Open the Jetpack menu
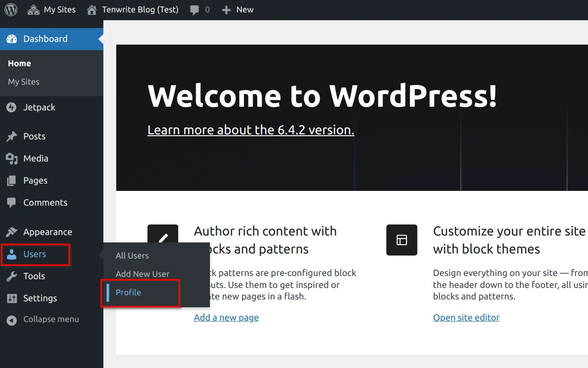This screenshot has height=368, width=588. point(51,108)
